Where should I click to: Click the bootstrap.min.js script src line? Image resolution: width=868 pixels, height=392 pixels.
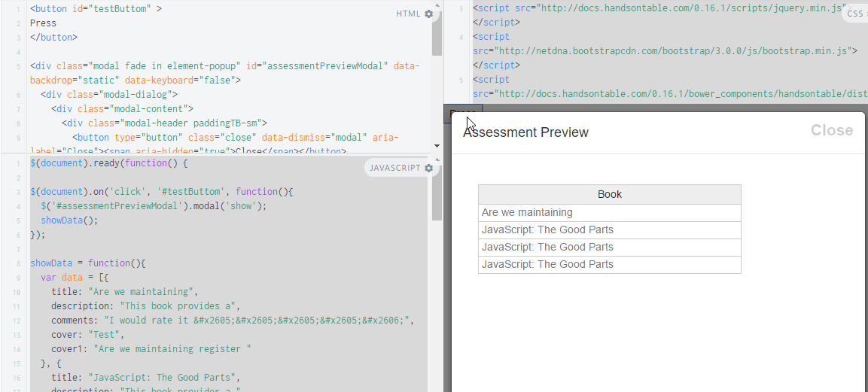665,51
